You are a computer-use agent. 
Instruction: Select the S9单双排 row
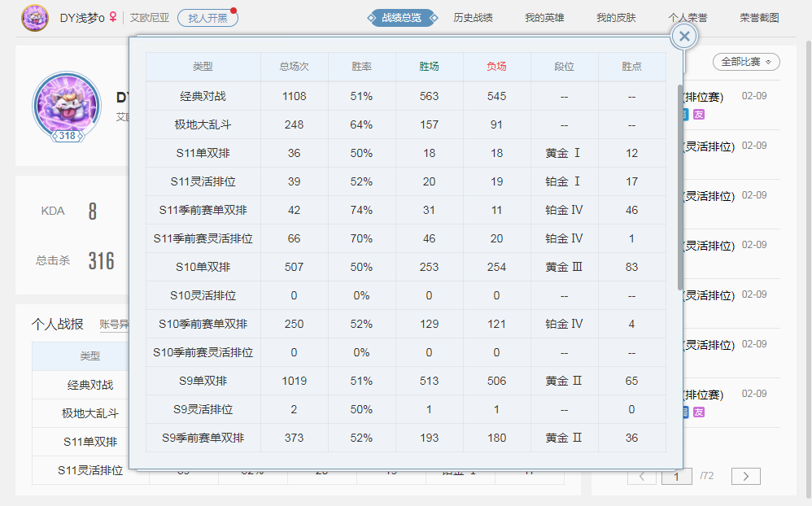pyautogui.click(x=406, y=381)
